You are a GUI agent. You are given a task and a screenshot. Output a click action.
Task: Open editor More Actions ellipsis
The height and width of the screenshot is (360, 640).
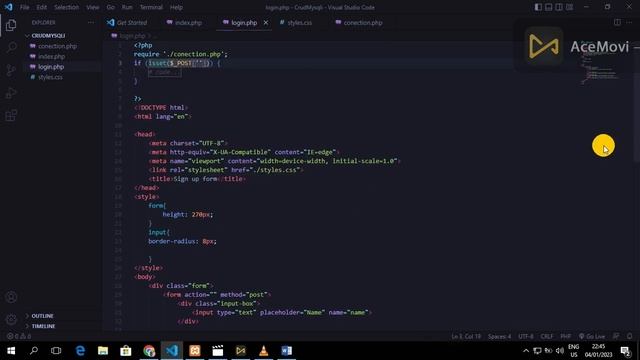629,22
